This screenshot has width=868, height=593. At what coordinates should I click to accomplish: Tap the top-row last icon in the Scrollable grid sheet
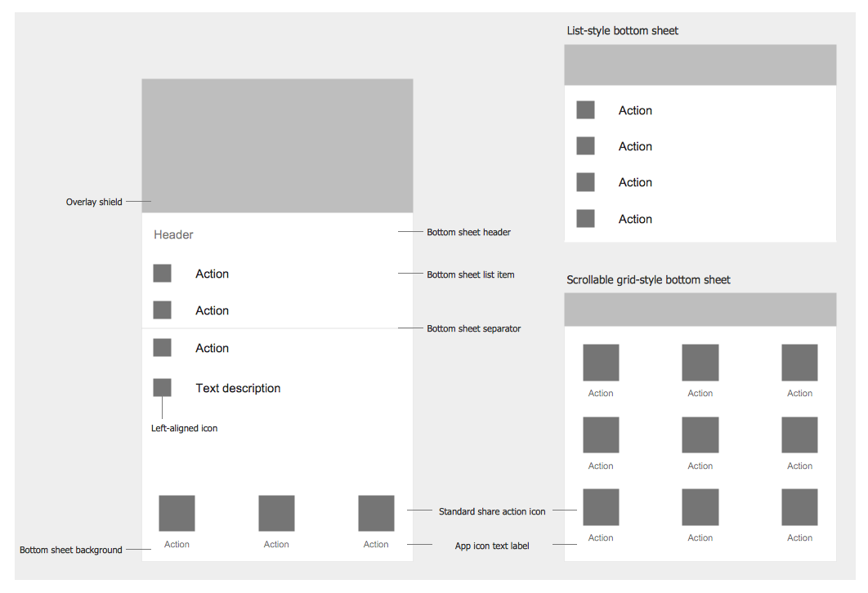pyautogui.click(x=799, y=363)
